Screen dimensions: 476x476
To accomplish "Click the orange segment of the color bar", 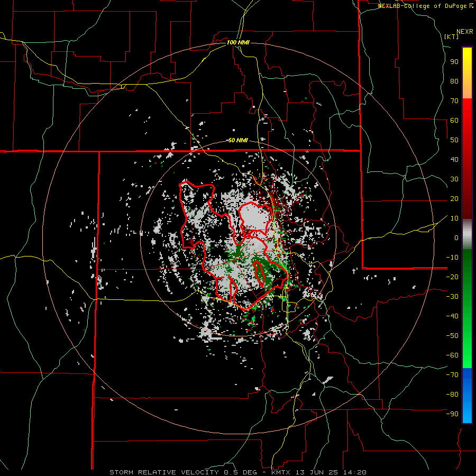I will coord(467,88).
